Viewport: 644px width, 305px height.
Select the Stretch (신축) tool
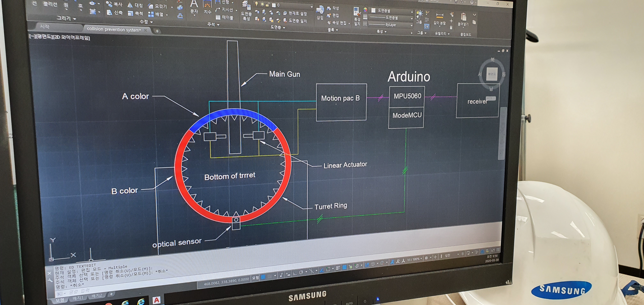click(115, 12)
